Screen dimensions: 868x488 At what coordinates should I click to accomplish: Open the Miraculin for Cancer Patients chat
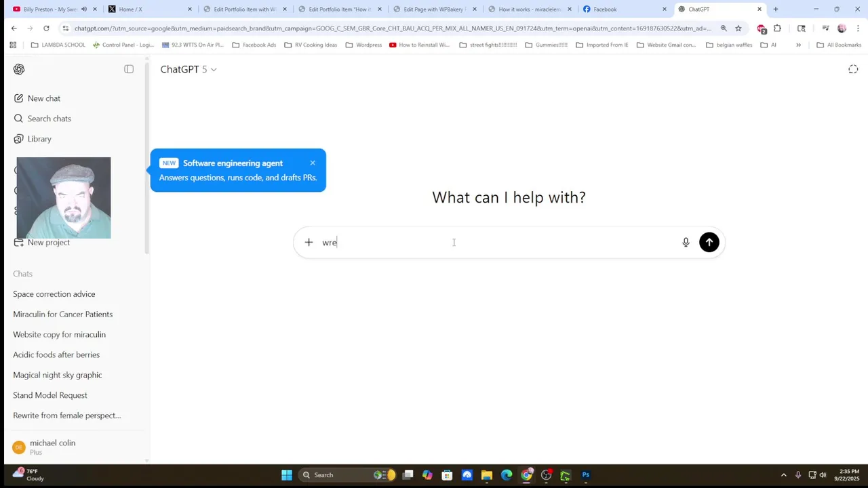click(x=63, y=314)
